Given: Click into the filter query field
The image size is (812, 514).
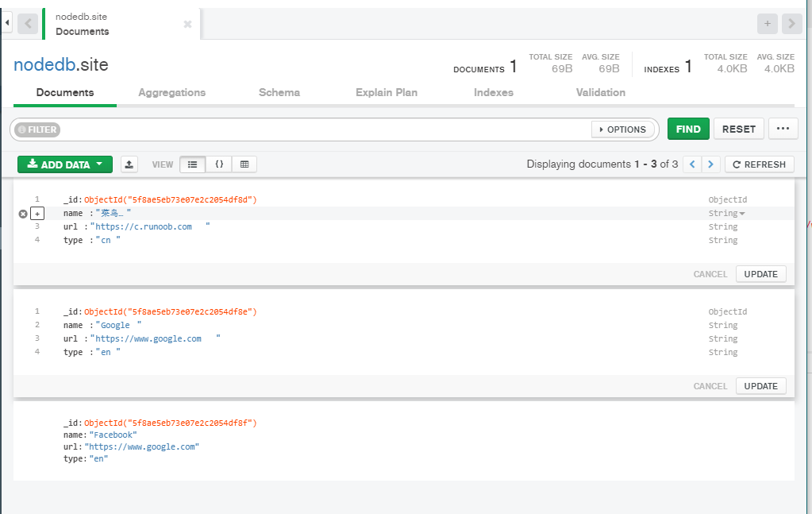Looking at the screenshot, I should pos(317,129).
